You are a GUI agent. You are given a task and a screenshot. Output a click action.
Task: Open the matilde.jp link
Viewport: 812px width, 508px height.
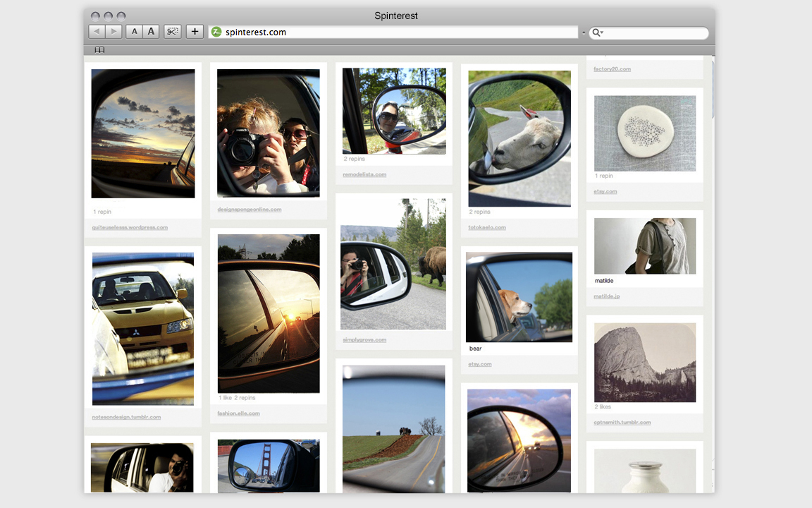pyautogui.click(x=607, y=296)
